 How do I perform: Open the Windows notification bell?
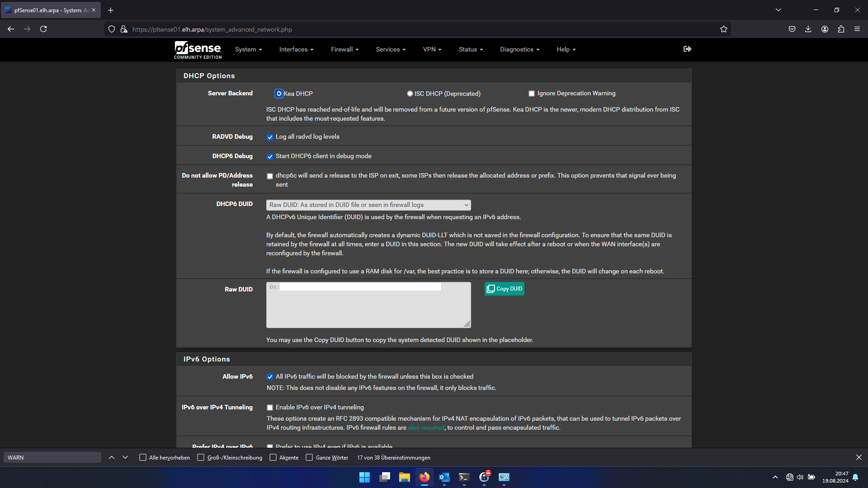[855, 477]
